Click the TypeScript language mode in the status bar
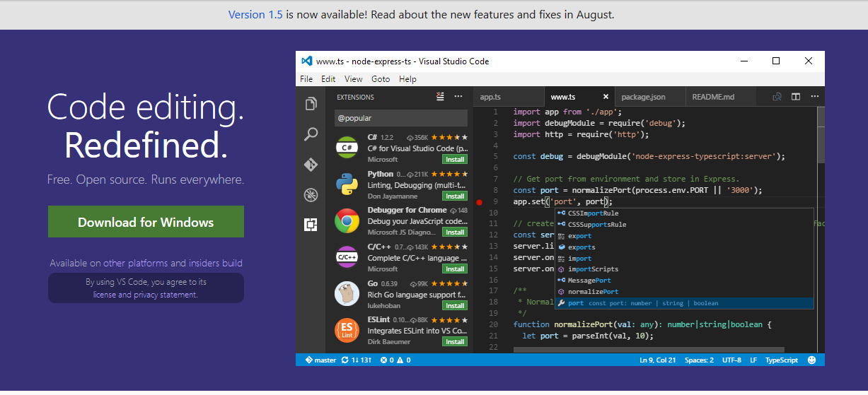The height and width of the screenshot is (395, 868). point(782,360)
